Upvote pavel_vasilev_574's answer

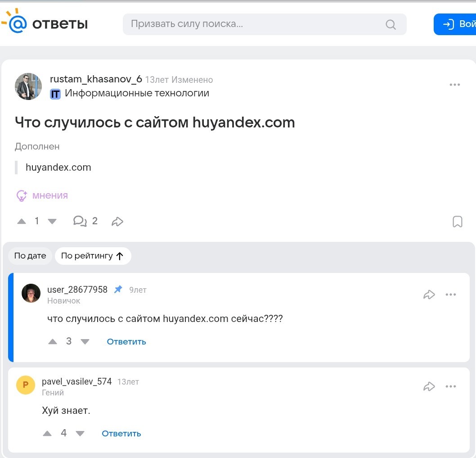pos(47,433)
